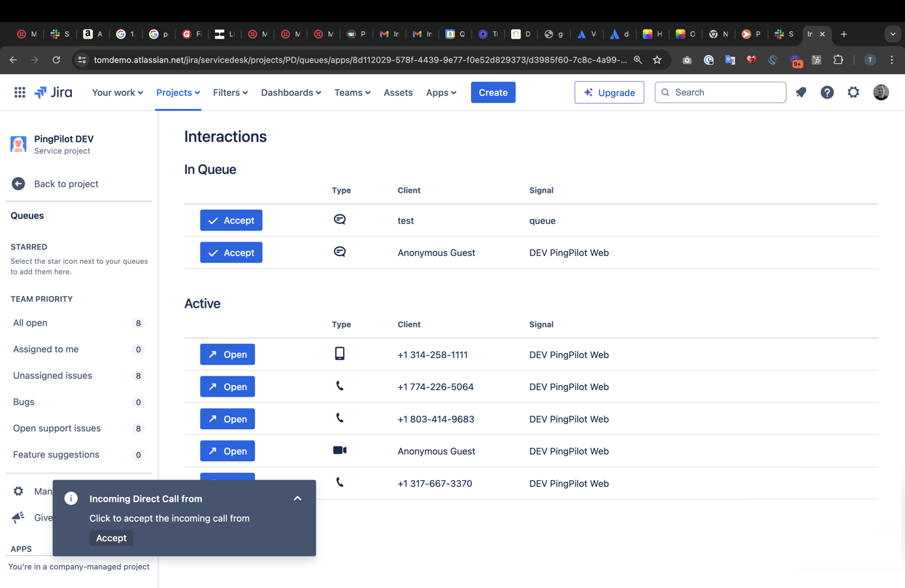905x588 pixels.
Task: Open the Teams dropdown menu
Action: point(352,93)
